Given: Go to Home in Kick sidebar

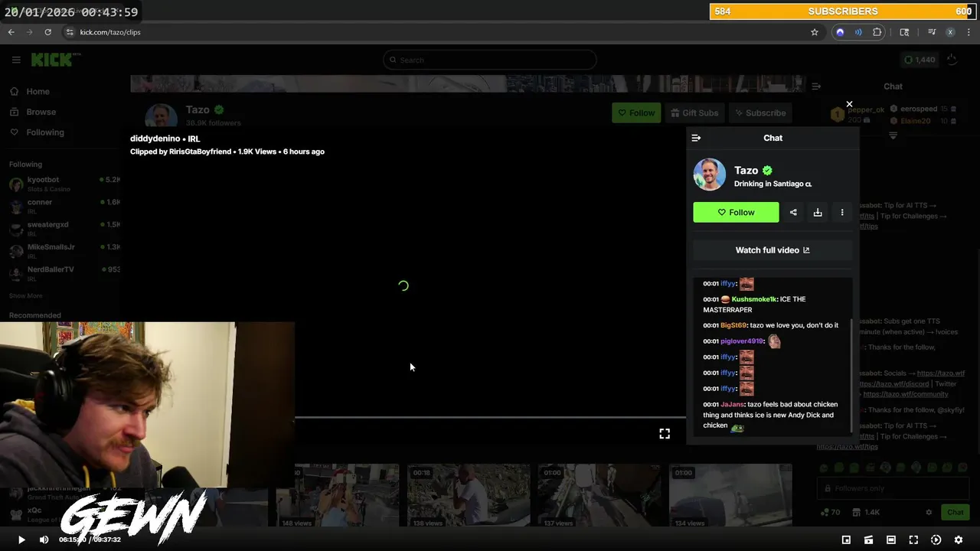Looking at the screenshot, I should click(30, 91).
